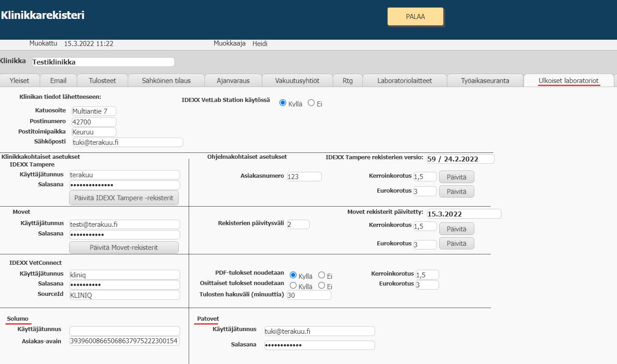This screenshot has width=617, height=364.
Task: Click Movet Eurokorotus field
Action: (425, 244)
